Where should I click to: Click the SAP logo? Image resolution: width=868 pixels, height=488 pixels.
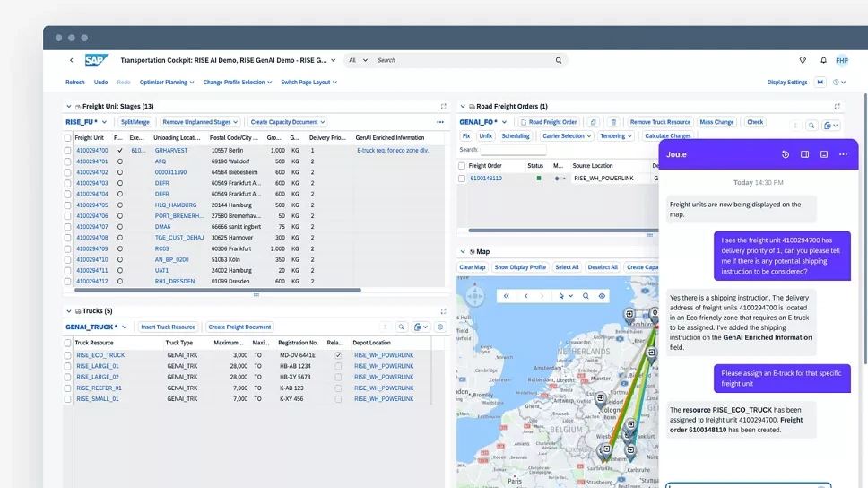tap(96, 60)
